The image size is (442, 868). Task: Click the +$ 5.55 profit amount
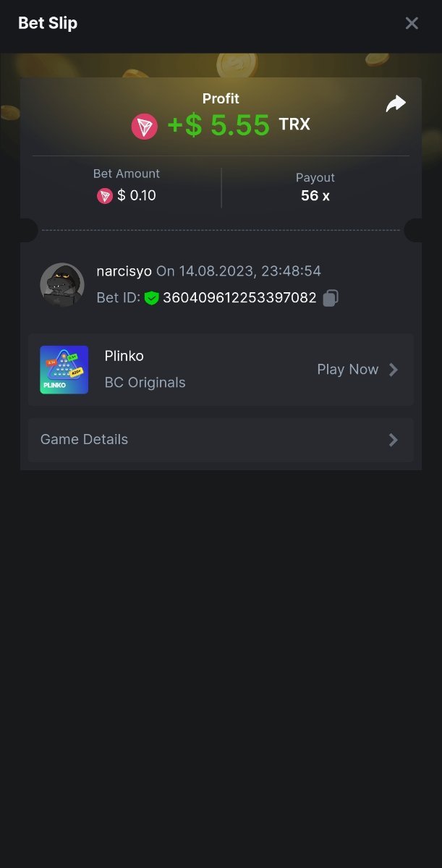[218, 125]
